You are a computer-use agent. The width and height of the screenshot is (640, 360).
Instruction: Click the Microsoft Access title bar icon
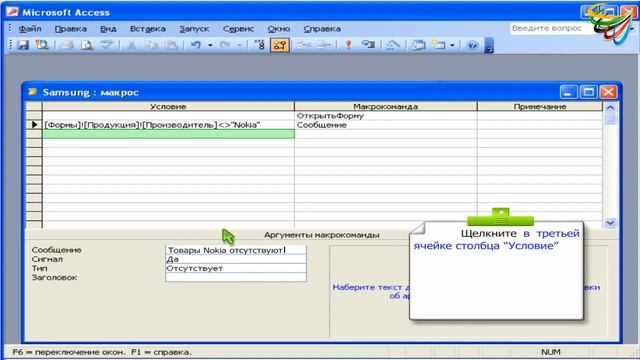(x=12, y=12)
